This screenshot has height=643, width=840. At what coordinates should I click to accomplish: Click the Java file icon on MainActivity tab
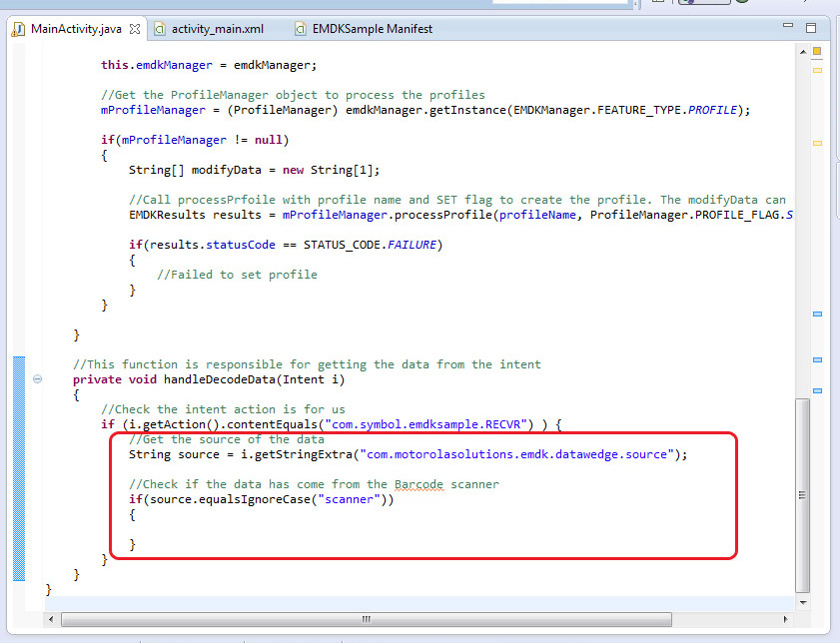(x=18, y=29)
